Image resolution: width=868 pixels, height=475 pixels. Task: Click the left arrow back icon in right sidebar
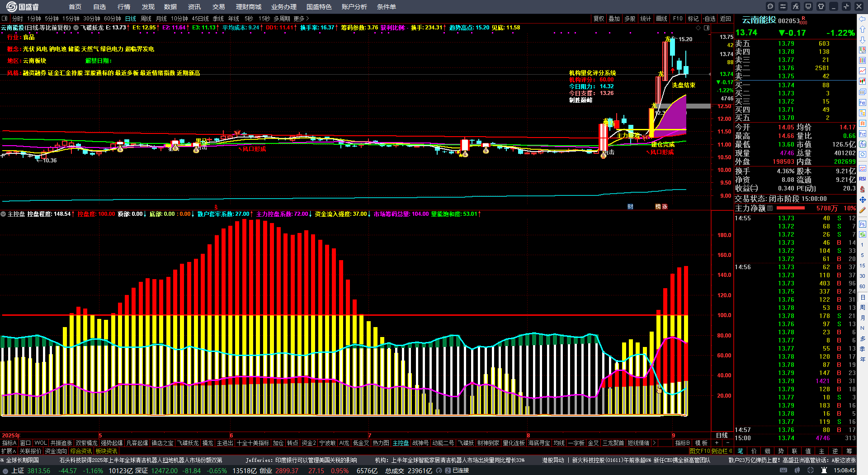pyautogui.click(x=863, y=19)
